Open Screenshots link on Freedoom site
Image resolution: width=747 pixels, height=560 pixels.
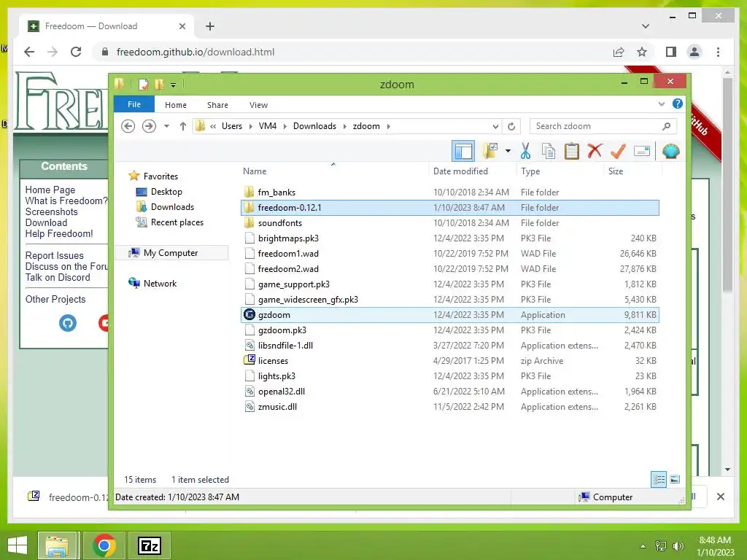52,211
